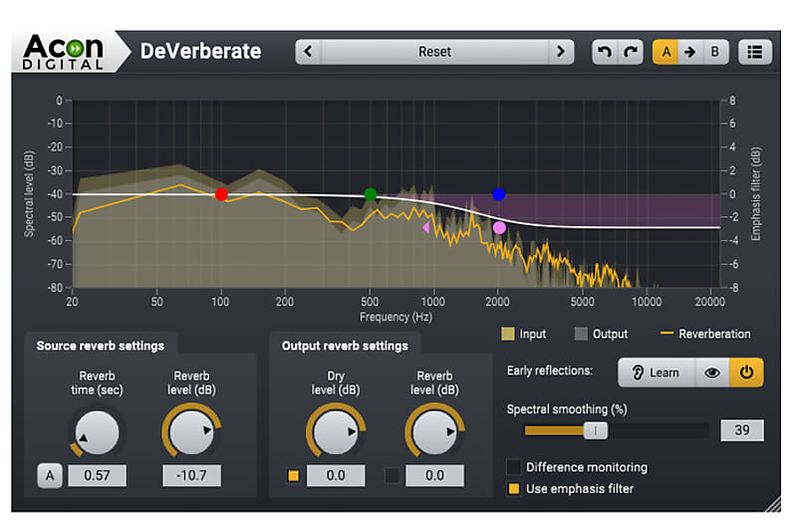The width and height of the screenshot is (797, 532).
Task: Switch to the B settings slot
Action: tap(715, 52)
